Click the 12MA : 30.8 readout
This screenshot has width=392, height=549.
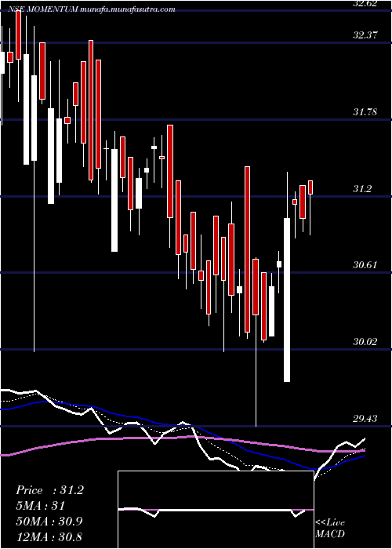[x=49, y=537]
